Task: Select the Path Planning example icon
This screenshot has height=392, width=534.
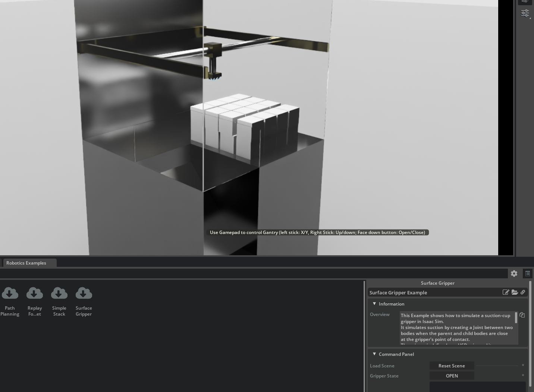Action: [10, 293]
